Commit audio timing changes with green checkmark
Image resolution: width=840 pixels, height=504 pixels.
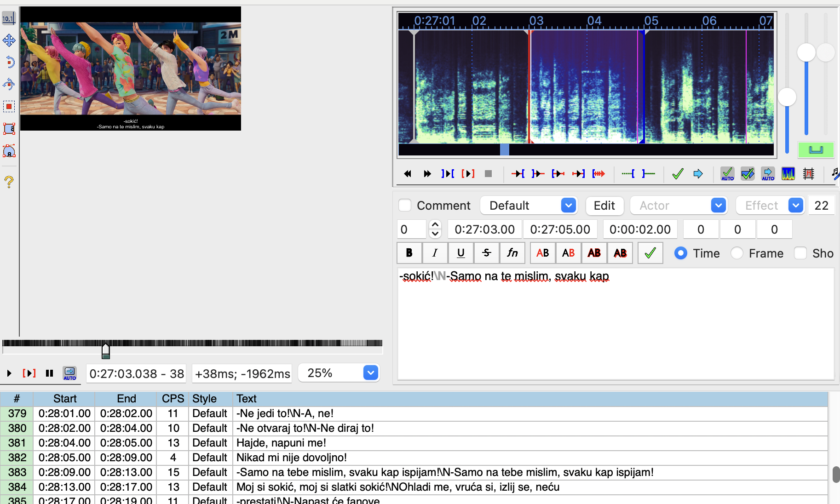click(x=678, y=174)
